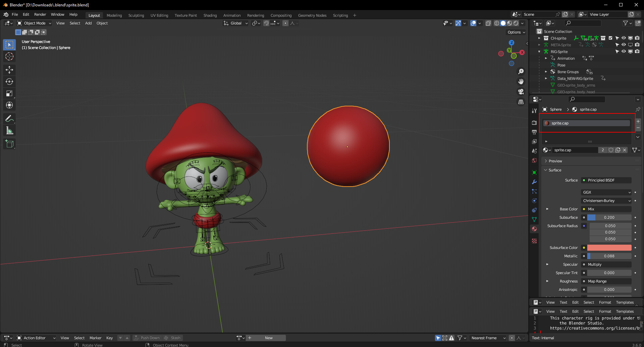Viewport: 644px width, 347px height.
Task: Select the Annotate pencil tool
Action: (x=9, y=118)
